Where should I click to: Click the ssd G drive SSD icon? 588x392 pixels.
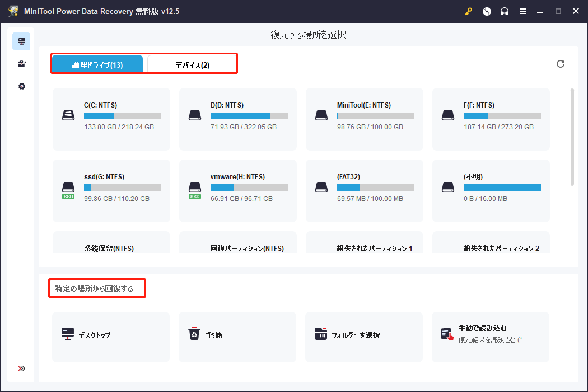(x=68, y=190)
